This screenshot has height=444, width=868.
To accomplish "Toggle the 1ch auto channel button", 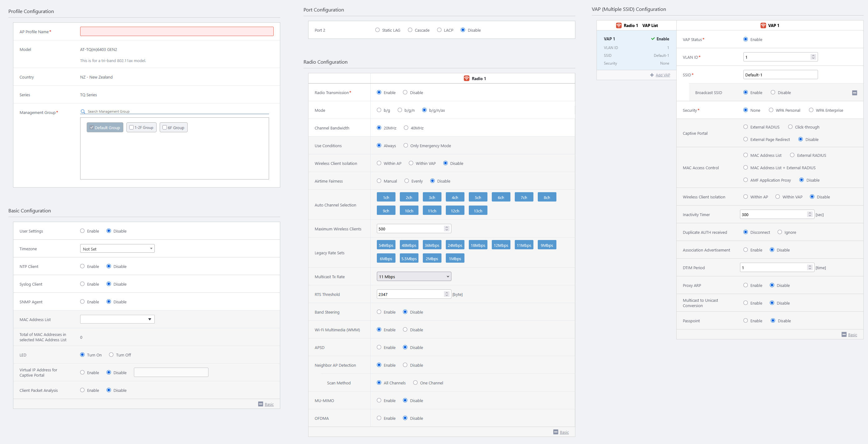I will point(386,197).
